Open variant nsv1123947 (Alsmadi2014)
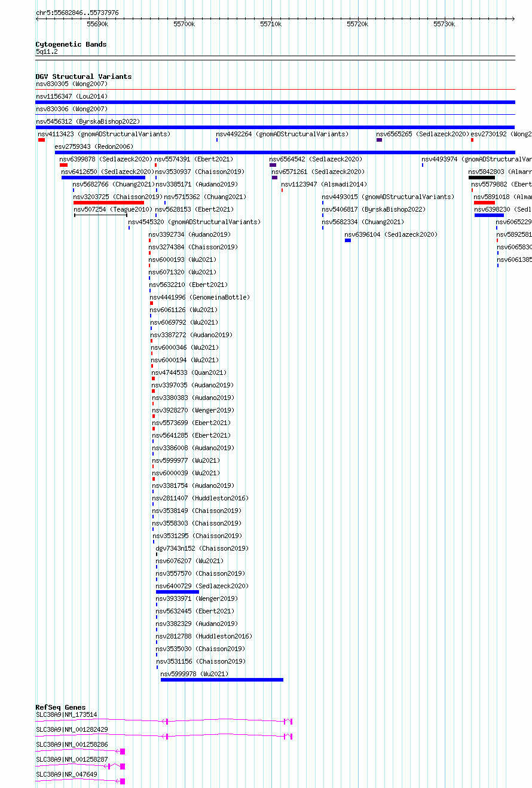 [x=324, y=184]
